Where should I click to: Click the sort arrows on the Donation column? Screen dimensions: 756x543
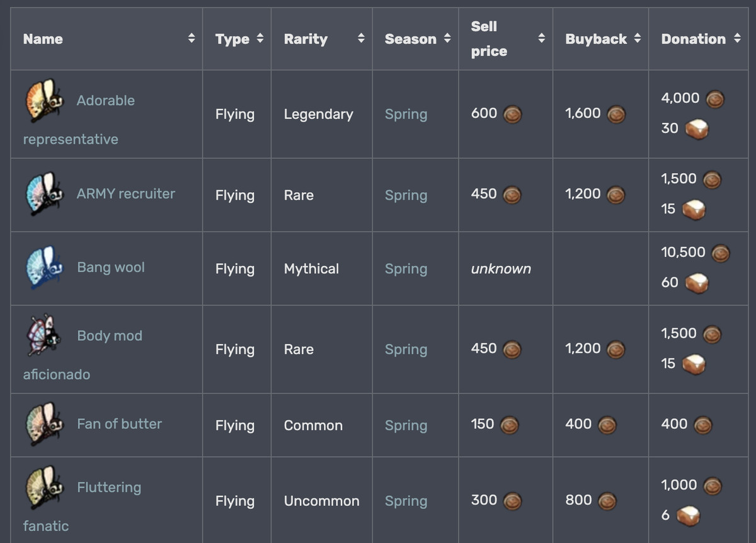click(737, 38)
